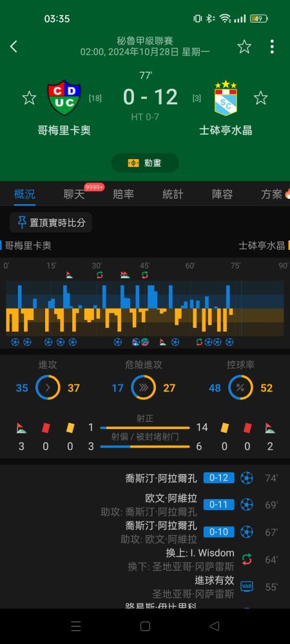Toggle favorite star beside 士砵亭水晶
290x644 pixels.
[x=260, y=98]
